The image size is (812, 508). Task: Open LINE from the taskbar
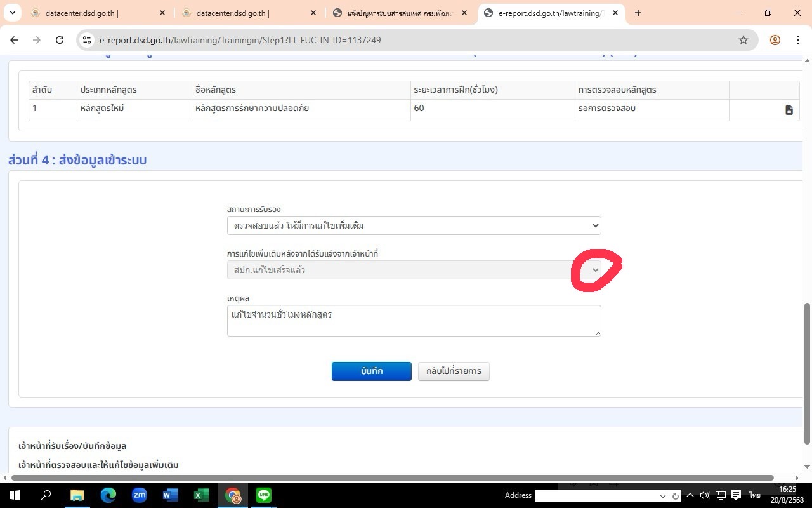click(x=264, y=495)
